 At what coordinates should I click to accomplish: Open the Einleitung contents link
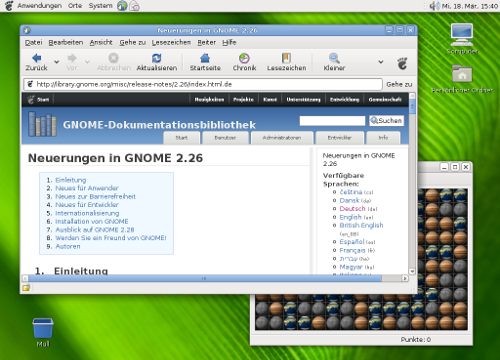pyautogui.click(x=71, y=180)
